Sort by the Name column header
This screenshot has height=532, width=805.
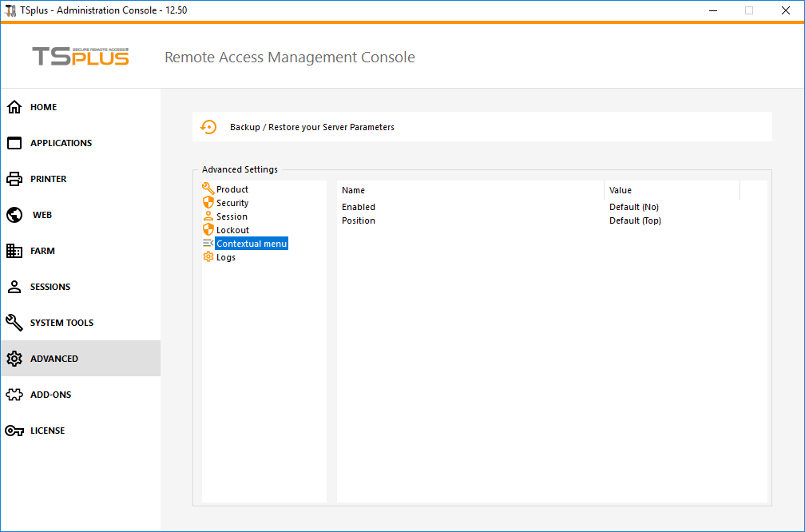(x=354, y=190)
